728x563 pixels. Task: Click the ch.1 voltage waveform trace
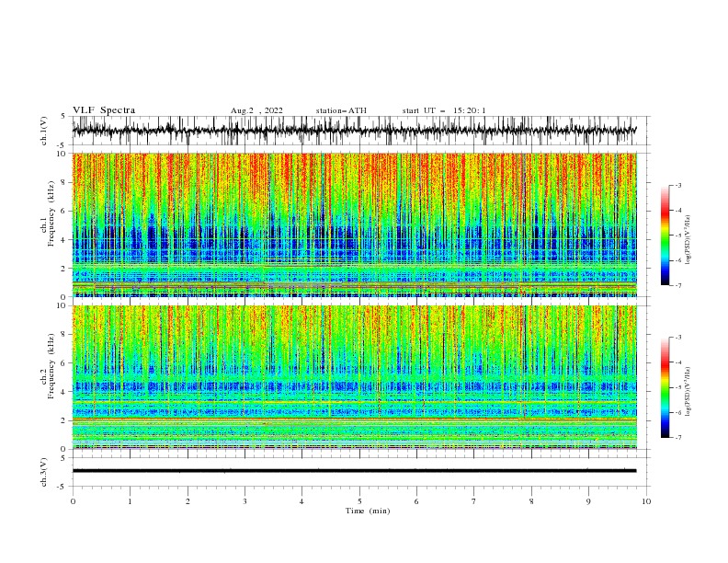tap(354, 131)
